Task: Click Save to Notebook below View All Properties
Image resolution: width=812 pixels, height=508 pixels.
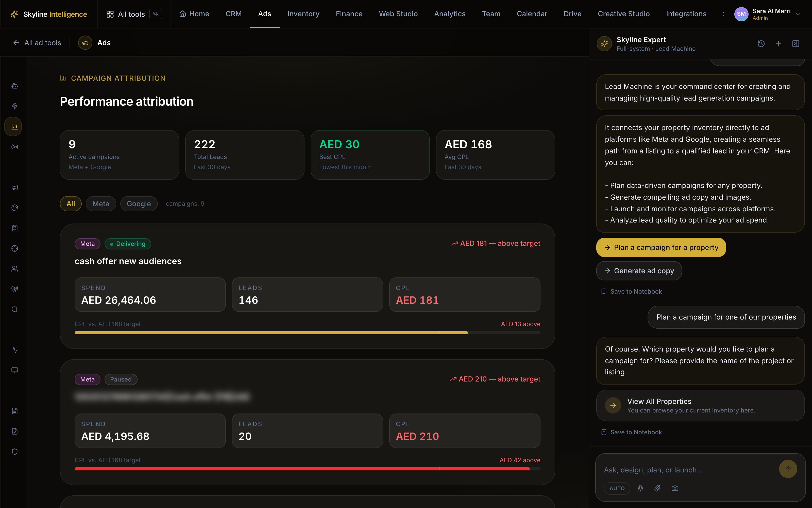Action: [x=632, y=432]
